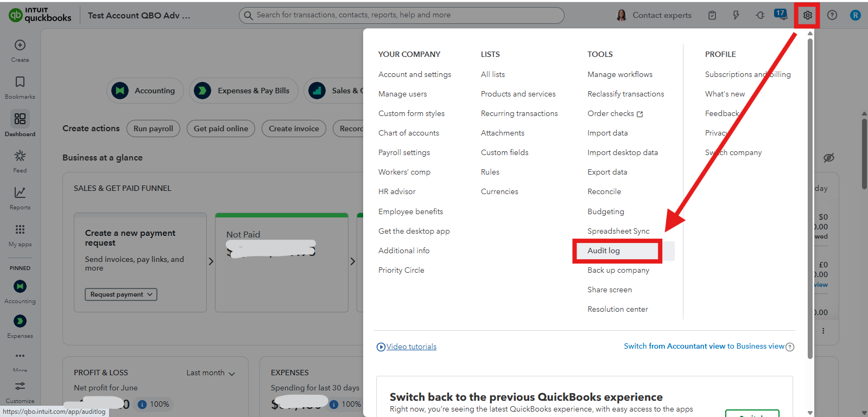Click the QuickBooks logo
868x417 pixels.
point(40,15)
